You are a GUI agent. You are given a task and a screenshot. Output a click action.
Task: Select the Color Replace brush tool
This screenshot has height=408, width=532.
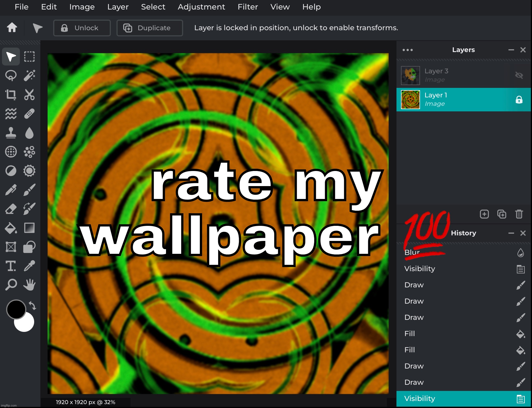coord(29,209)
